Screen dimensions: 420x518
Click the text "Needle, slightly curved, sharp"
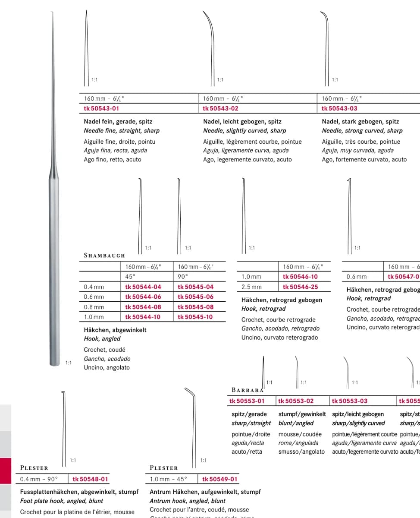(244, 131)
